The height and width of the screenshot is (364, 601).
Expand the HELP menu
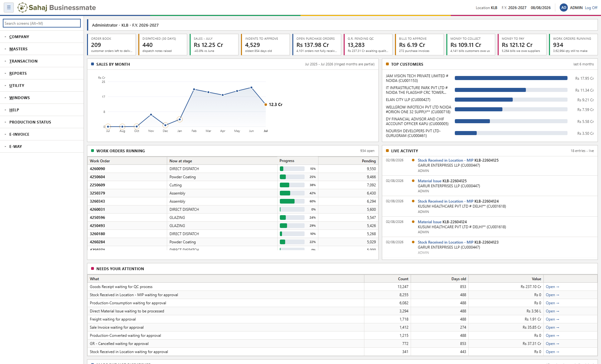(x=42, y=110)
